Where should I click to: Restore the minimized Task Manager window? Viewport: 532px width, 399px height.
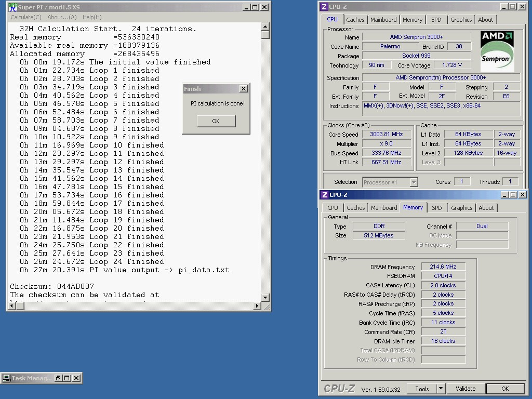coord(58,378)
